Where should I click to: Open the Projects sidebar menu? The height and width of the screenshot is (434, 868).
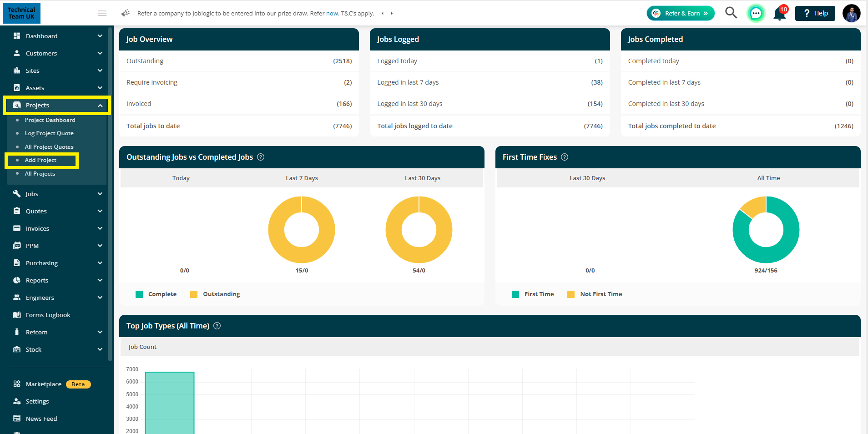pos(57,106)
